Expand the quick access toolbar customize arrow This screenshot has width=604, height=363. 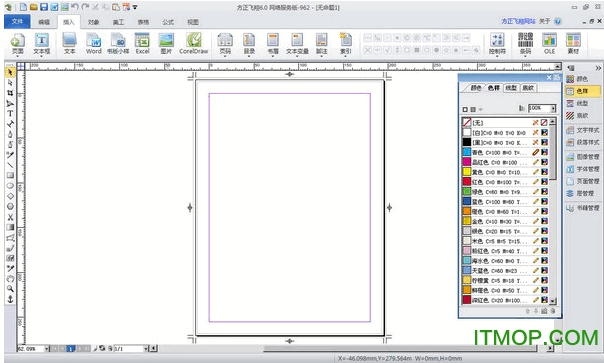(x=135, y=7)
